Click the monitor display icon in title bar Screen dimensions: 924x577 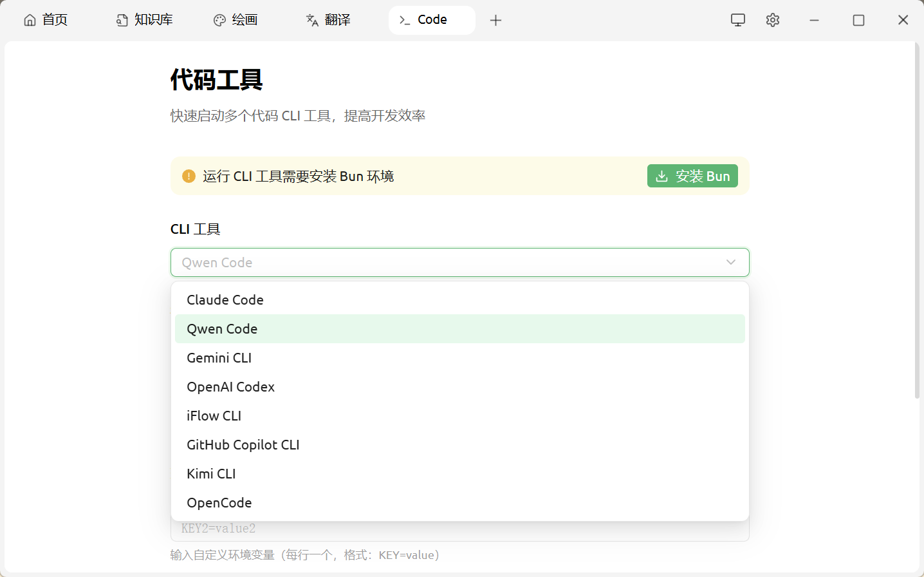pyautogui.click(x=738, y=20)
